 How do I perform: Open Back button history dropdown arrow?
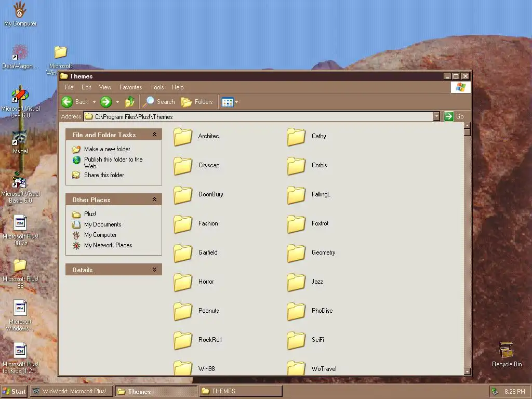click(94, 102)
